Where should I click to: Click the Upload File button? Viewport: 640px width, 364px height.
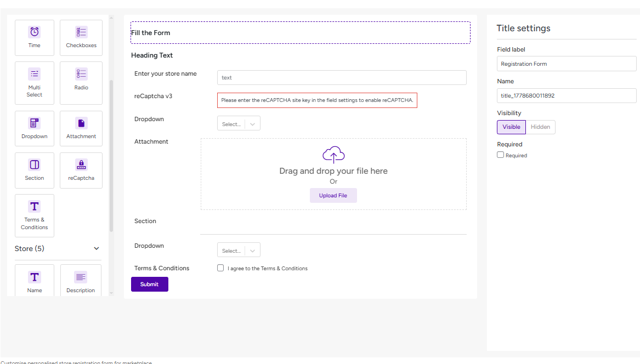[x=333, y=196]
